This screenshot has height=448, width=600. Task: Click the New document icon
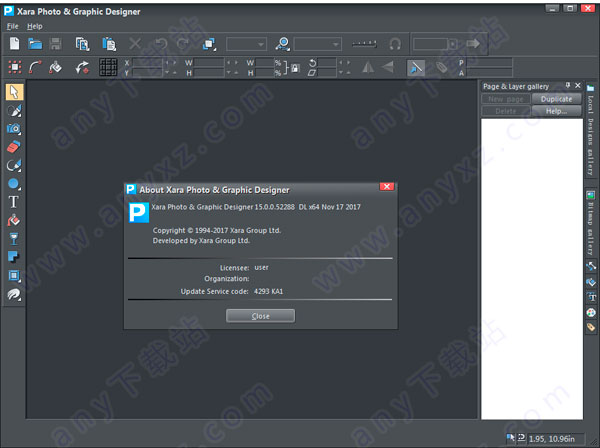(x=15, y=44)
